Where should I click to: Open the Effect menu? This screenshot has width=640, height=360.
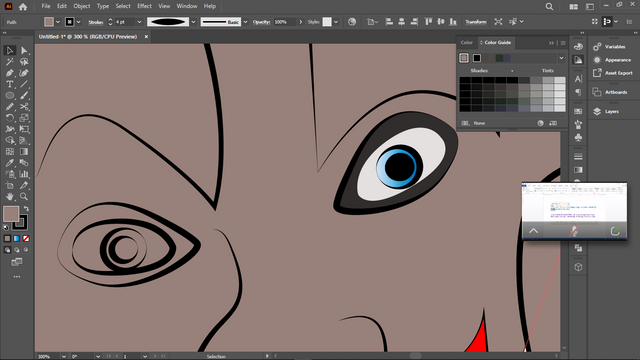144,6
